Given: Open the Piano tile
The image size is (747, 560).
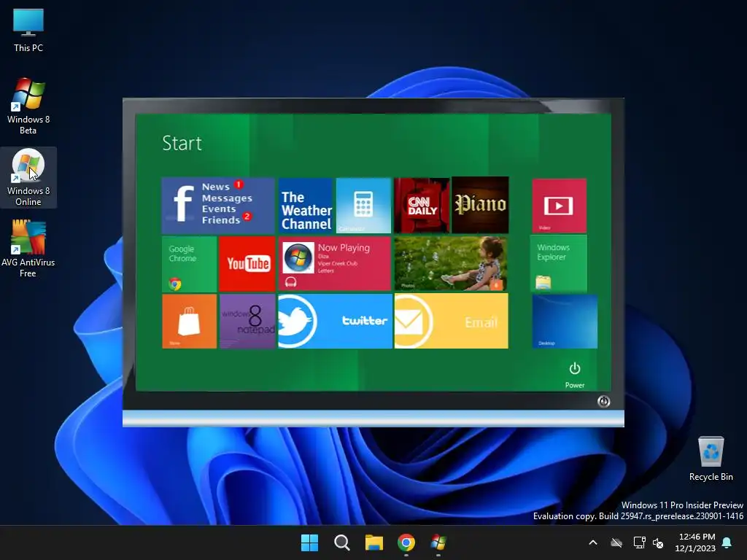Looking at the screenshot, I should pyautogui.click(x=480, y=205).
